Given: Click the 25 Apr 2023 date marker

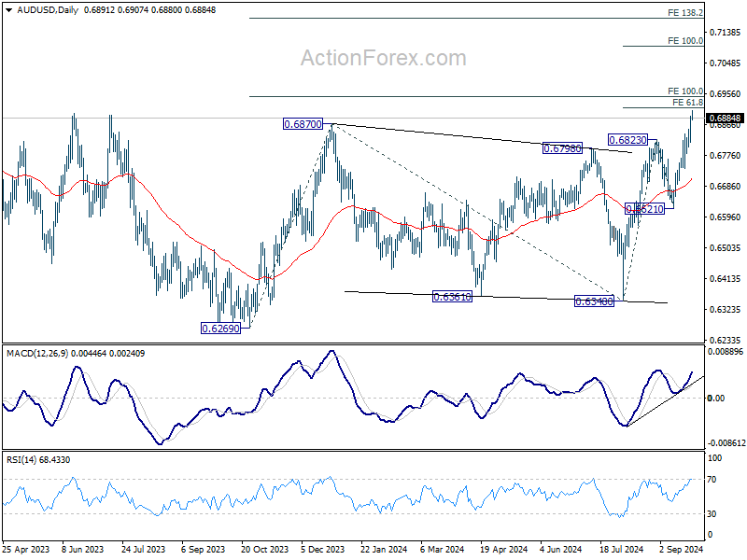Looking at the screenshot, I should pos(26,549).
